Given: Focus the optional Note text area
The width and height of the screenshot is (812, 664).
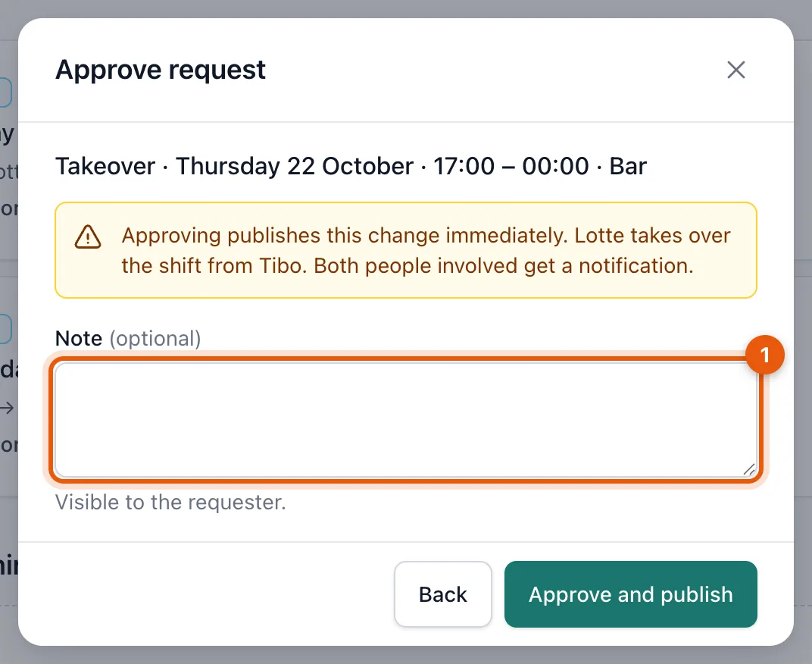Looking at the screenshot, I should [x=406, y=420].
